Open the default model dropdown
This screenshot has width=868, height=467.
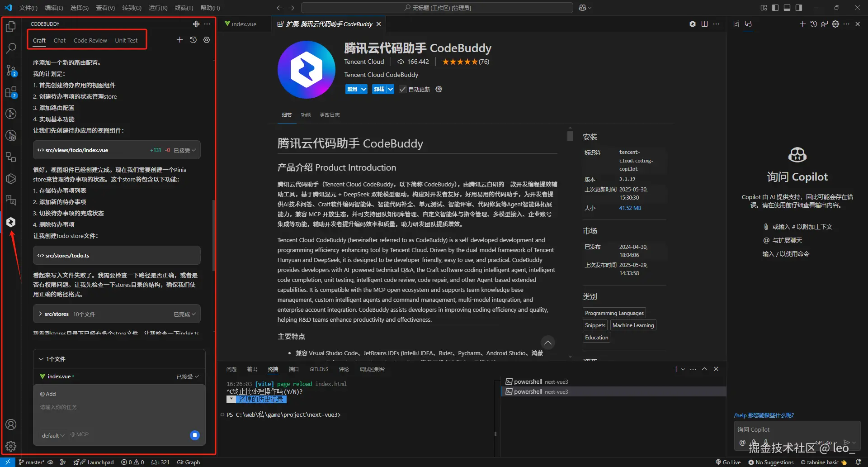point(53,435)
